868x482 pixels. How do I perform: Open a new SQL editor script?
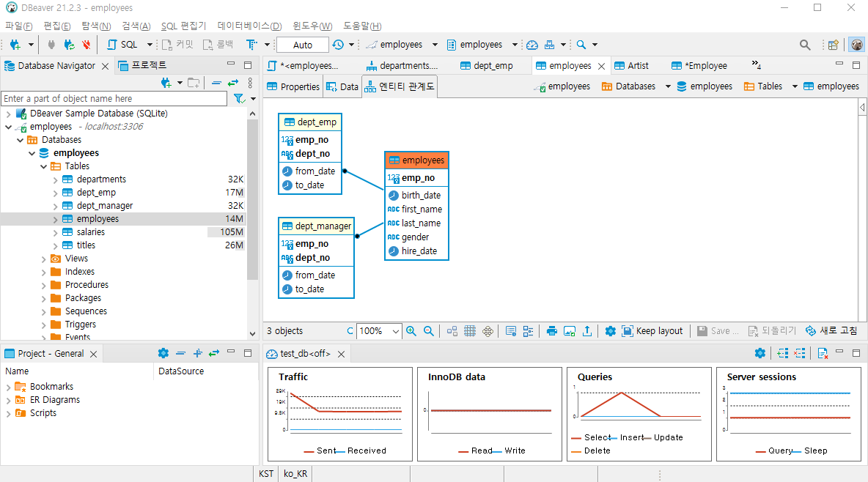pyautogui.click(x=122, y=45)
